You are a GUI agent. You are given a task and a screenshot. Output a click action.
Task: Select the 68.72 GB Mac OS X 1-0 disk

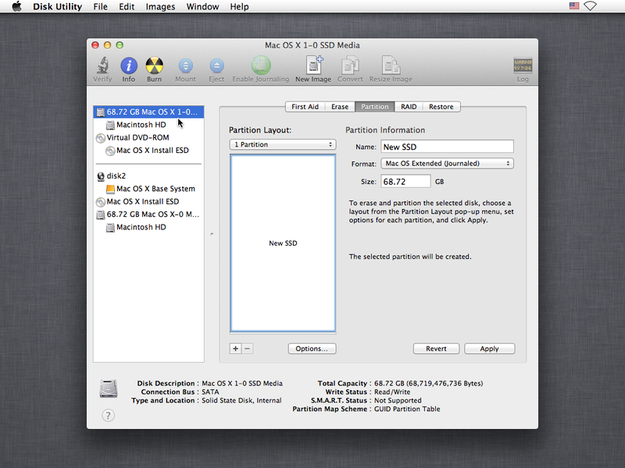coord(149,112)
